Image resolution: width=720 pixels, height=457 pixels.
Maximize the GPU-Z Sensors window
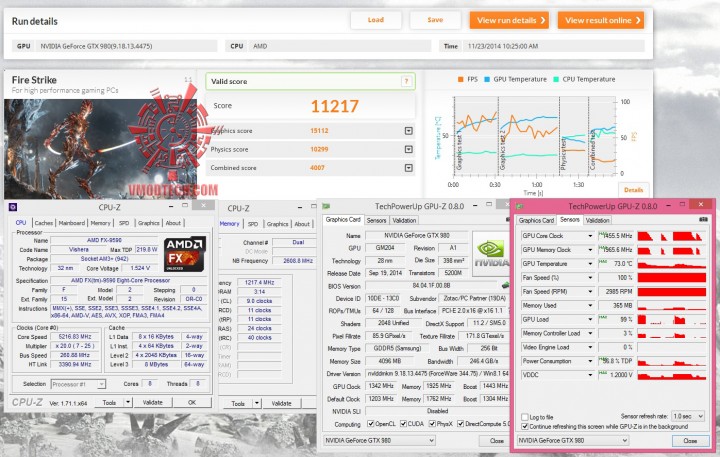click(682, 204)
